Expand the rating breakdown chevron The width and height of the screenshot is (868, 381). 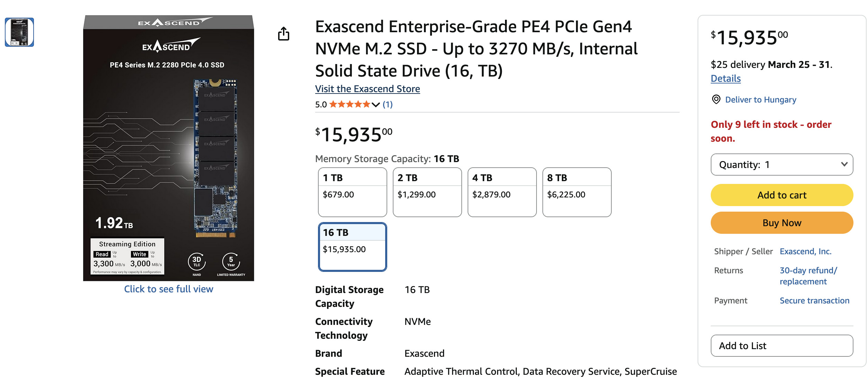(x=375, y=105)
